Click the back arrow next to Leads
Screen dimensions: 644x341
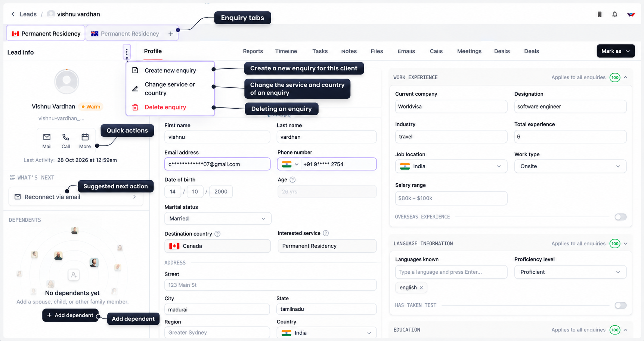13,14
